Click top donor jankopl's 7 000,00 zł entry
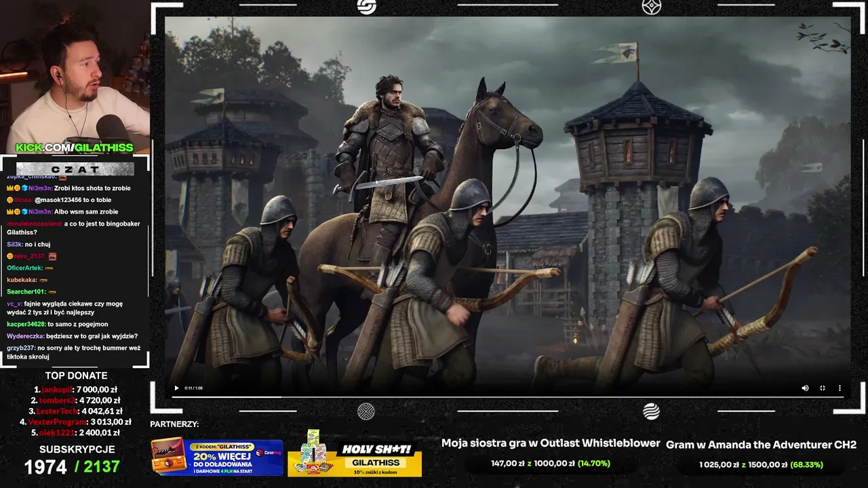The height and width of the screenshot is (488, 868). coord(76,390)
